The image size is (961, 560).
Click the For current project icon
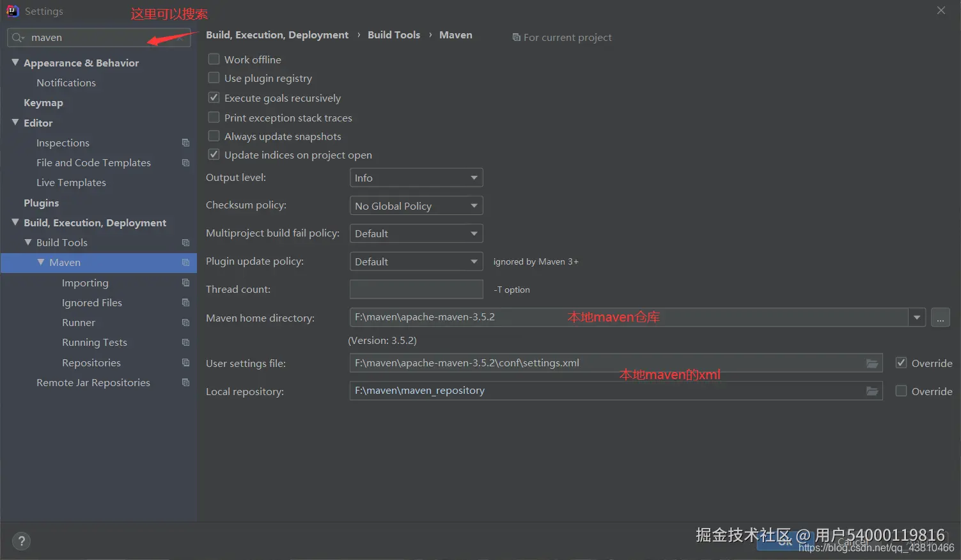516,38
